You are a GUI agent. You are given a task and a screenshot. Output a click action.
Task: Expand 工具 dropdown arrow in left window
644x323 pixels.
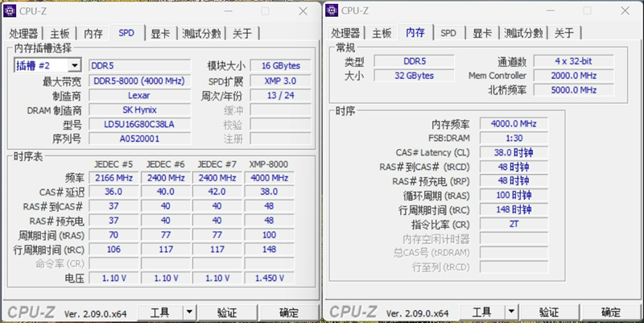click(x=189, y=313)
